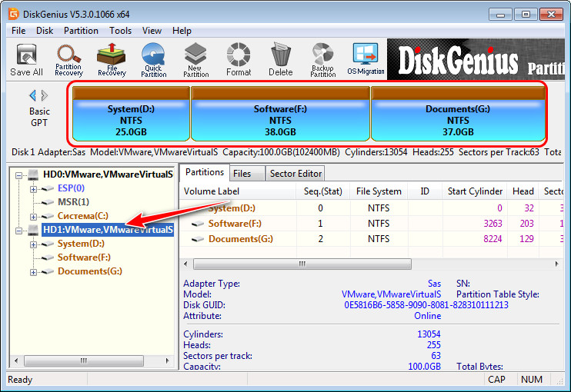Click the HD0 disk icon in tree
571x392 pixels.
pyautogui.click(x=33, y=175)
